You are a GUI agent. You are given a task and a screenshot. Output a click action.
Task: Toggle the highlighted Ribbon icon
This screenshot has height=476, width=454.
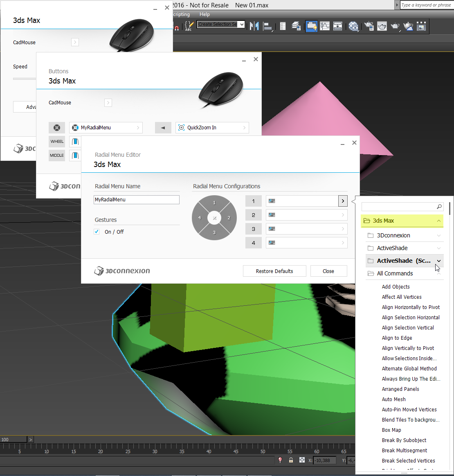(312, 26)
